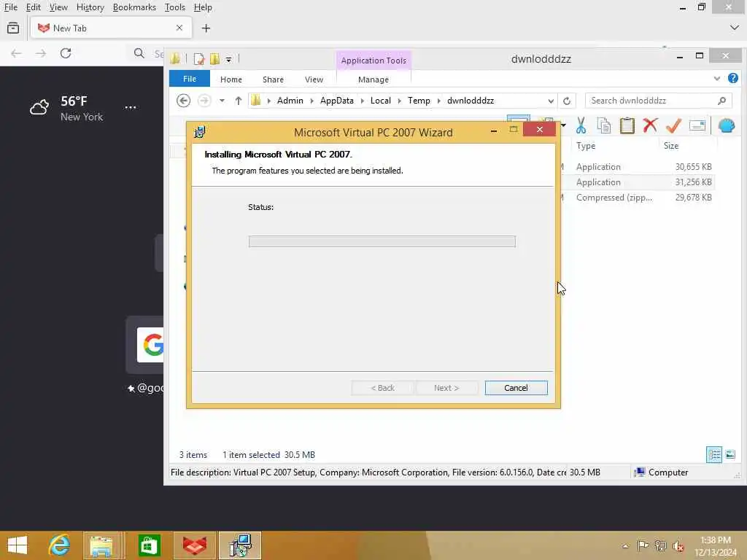Open the Windows Start button
Image resolution: width=747 pixels, height=560 pixels.
point(18,545)
